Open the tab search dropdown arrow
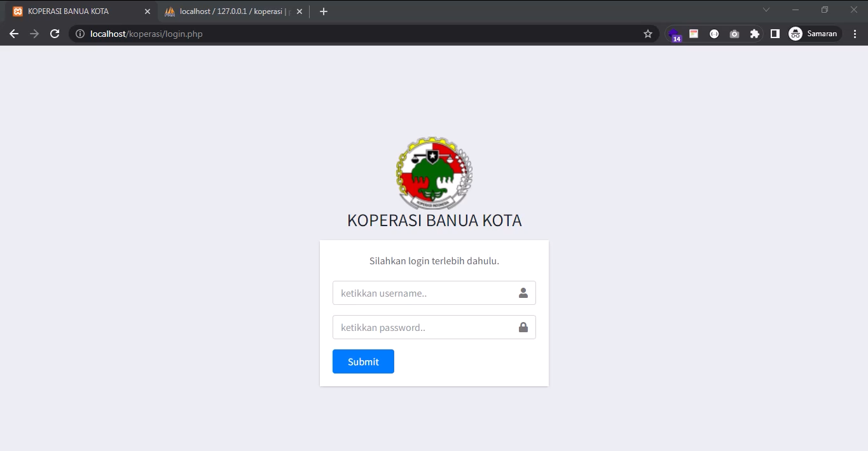Viewport: 868px width, 451px height. (x=766, y=10)
